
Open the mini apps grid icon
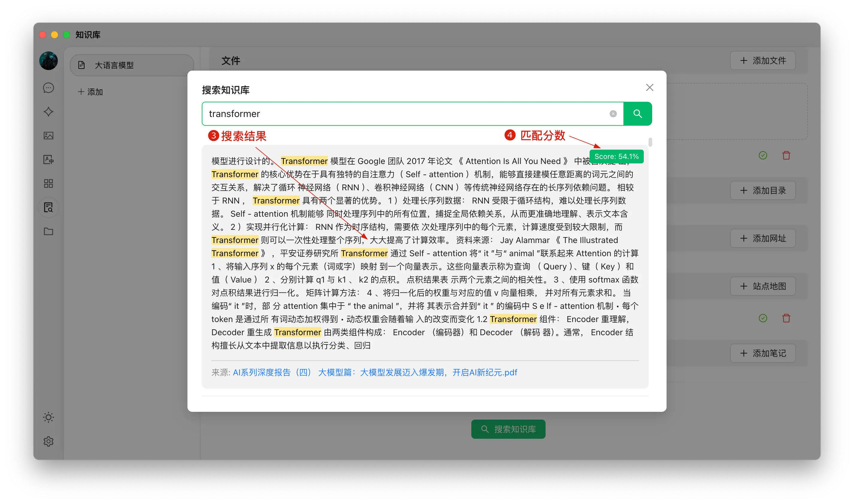(49, 183)
